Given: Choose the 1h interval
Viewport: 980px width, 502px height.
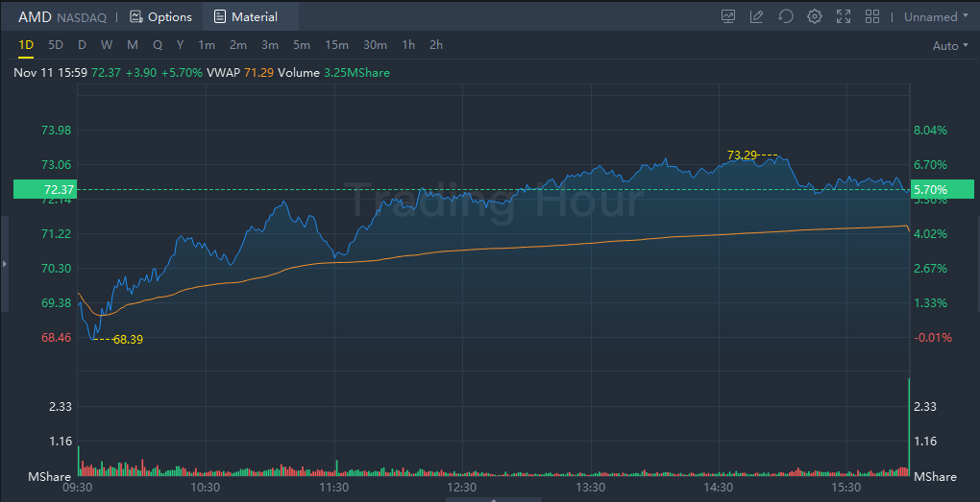Looking at the screenshot, I should click(x=408, y=45).
